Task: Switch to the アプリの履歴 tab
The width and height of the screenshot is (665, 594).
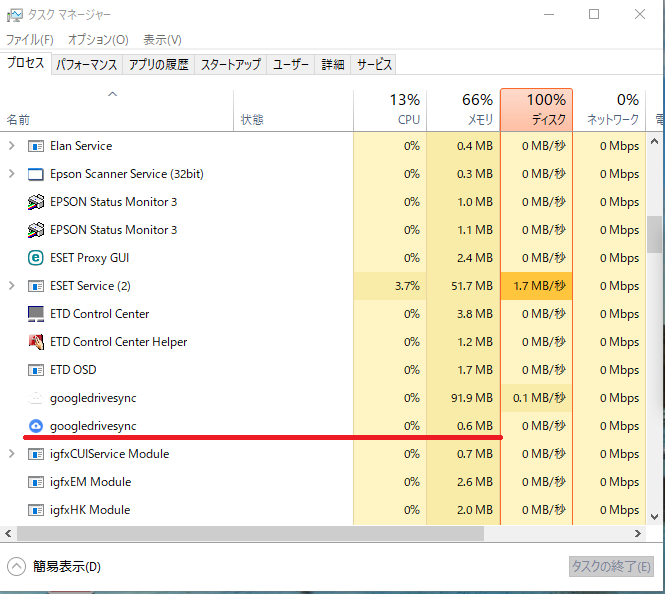Action: point(159,65)
